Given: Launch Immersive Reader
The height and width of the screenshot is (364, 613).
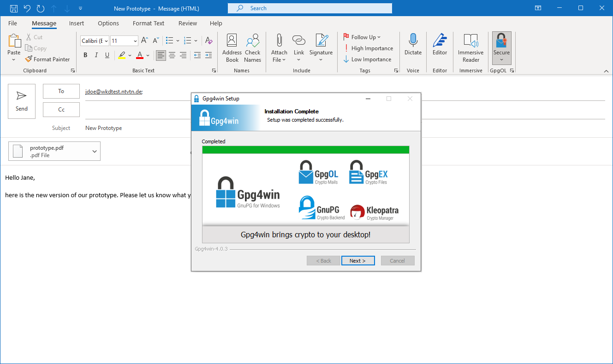Looking at the screenshot, I should (x=471, y=48).
